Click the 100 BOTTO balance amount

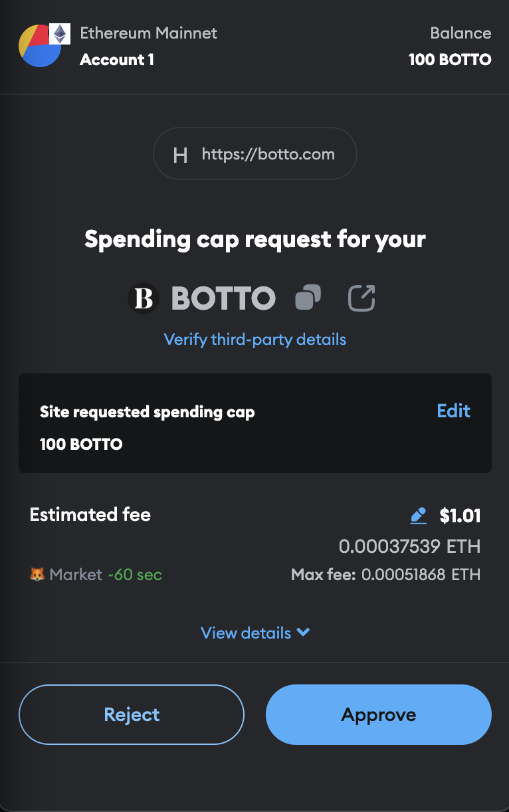pyautogui.click(x=450, y=60)
